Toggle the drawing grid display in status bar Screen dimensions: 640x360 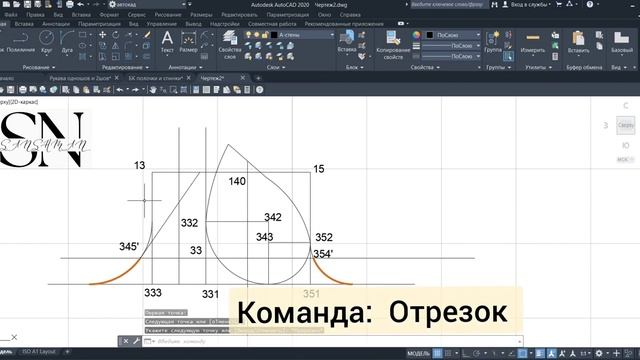coord(437,353)
